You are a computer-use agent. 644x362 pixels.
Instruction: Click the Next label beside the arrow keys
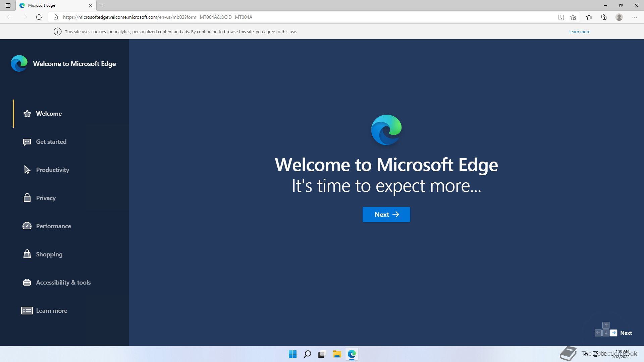626,333
